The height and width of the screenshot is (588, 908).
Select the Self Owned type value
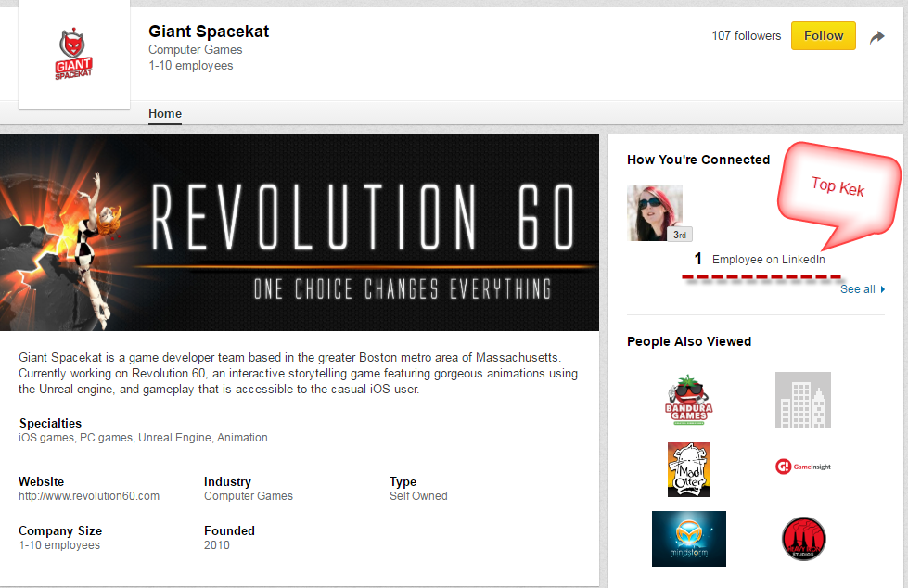click(x=418, y=496)
